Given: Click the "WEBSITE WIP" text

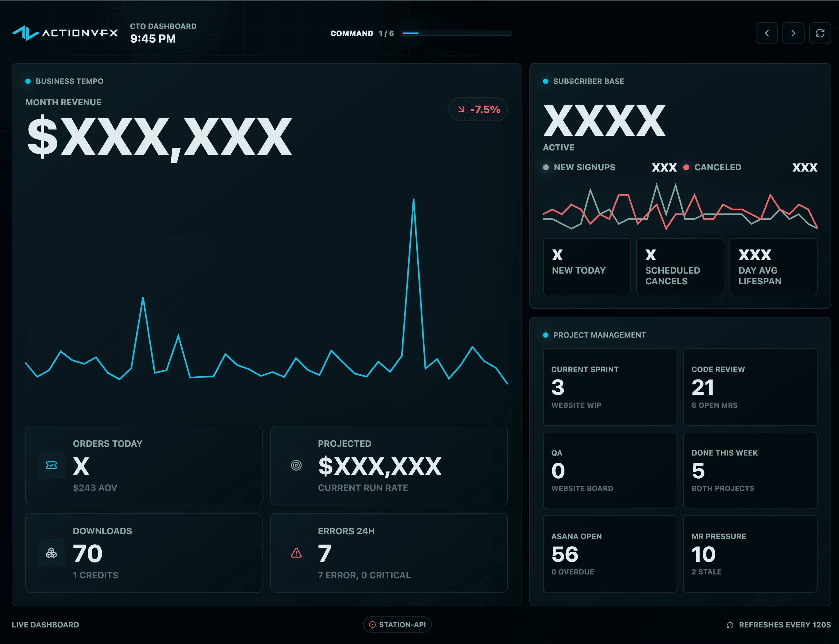Looking at the screenshot, I should (576, 405).
